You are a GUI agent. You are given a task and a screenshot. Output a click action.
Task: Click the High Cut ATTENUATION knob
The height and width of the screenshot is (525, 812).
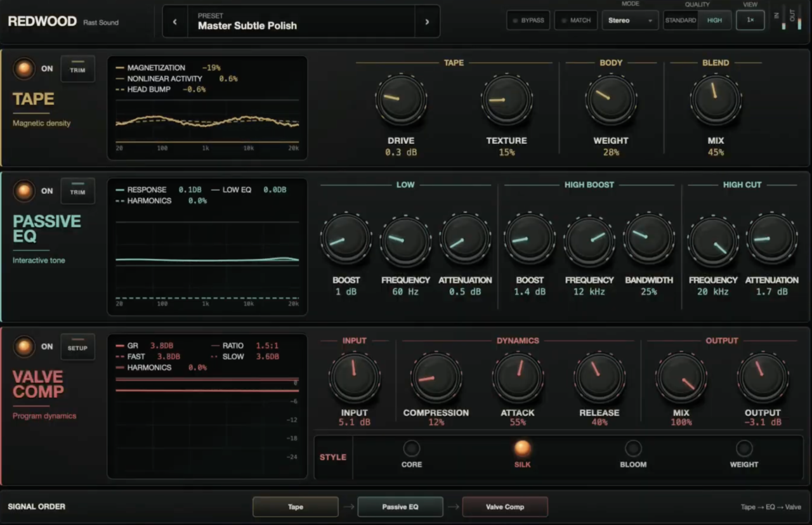click(x=771, y=239)
